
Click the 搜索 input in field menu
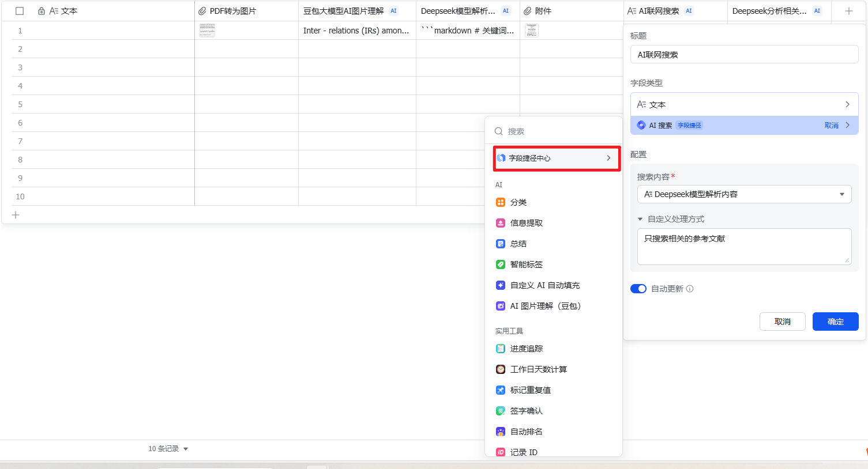(554, 131)
